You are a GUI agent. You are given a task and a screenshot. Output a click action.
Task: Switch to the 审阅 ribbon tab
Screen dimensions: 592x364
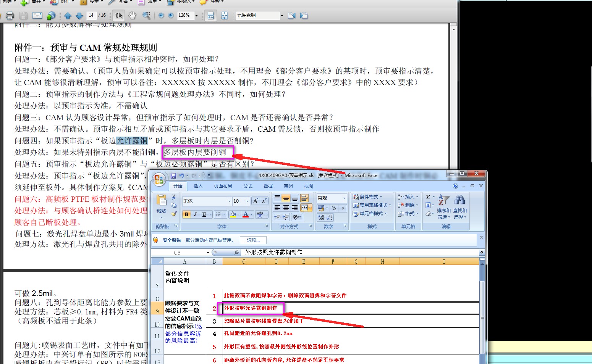point(288,186)
